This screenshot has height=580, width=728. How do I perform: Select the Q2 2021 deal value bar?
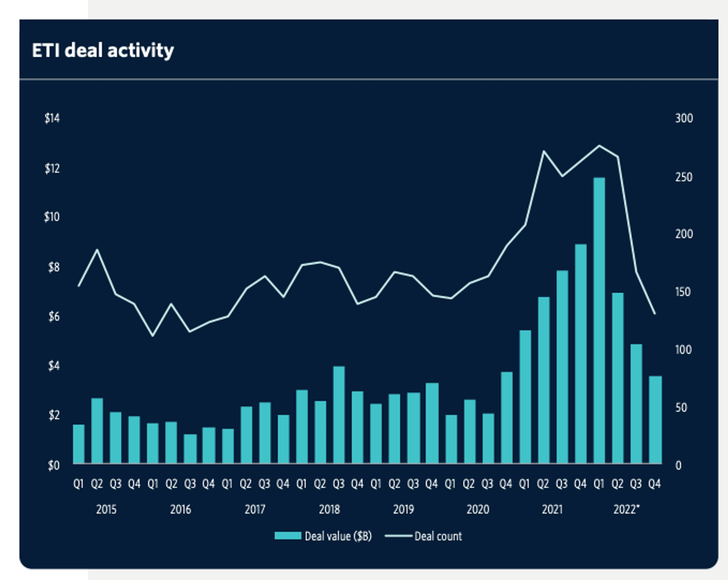pyautogui.click(x=544, y=380)
